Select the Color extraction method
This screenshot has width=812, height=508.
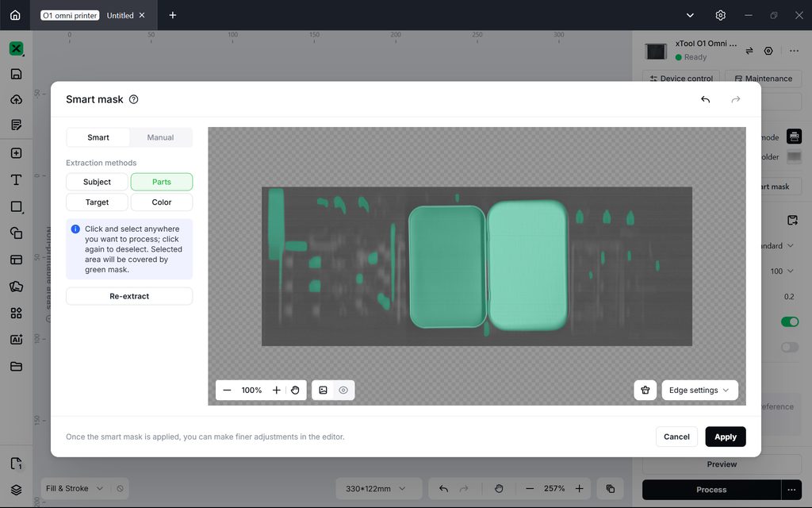click(162, 202)
